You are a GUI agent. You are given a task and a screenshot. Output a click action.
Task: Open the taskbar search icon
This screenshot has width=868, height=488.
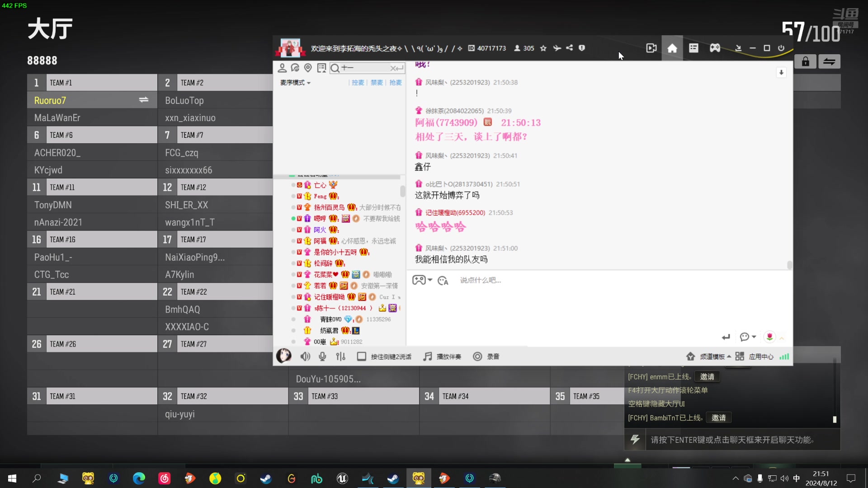(x=37, y=478)
